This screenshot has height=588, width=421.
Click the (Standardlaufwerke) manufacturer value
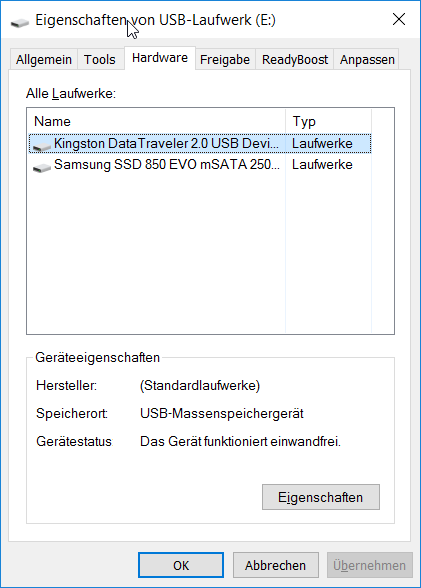tap(200, 386)
